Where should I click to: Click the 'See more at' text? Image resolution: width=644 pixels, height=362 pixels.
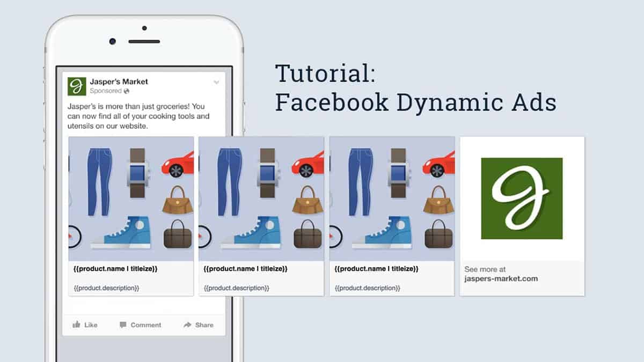click(x=485, y=269)
